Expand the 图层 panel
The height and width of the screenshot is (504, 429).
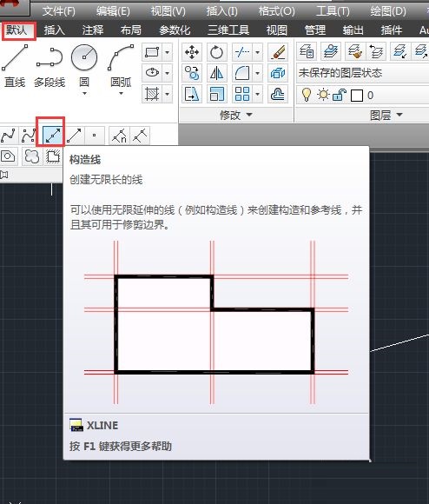click(386, 115)
